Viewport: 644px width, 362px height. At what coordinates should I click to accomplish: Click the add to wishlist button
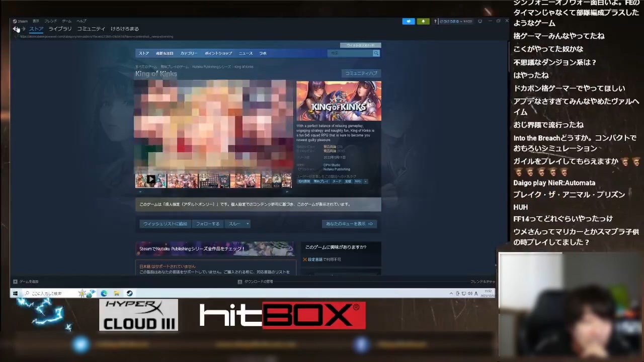click(165, 224)
